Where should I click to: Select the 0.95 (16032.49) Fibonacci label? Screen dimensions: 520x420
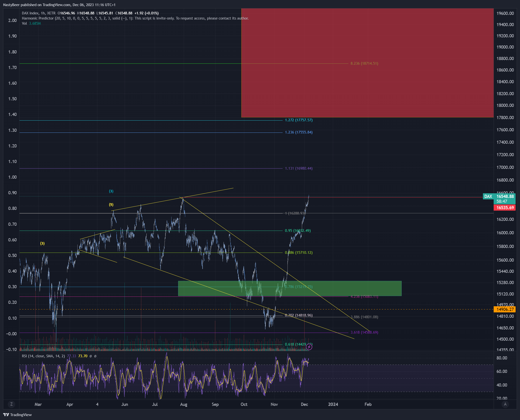[x=298, y=231]
